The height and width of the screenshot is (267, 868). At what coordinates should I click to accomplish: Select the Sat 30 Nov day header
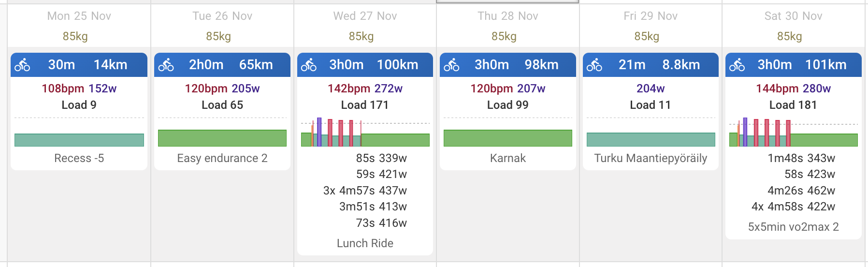pos(793,16)
